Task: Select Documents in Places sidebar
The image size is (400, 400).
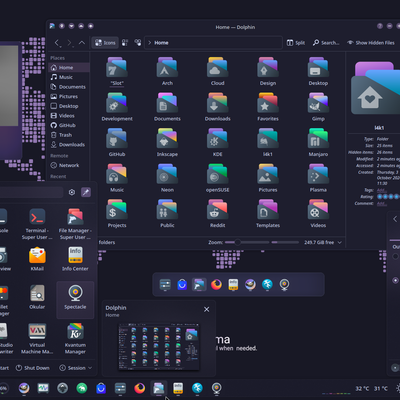Action: click(69, 87)
